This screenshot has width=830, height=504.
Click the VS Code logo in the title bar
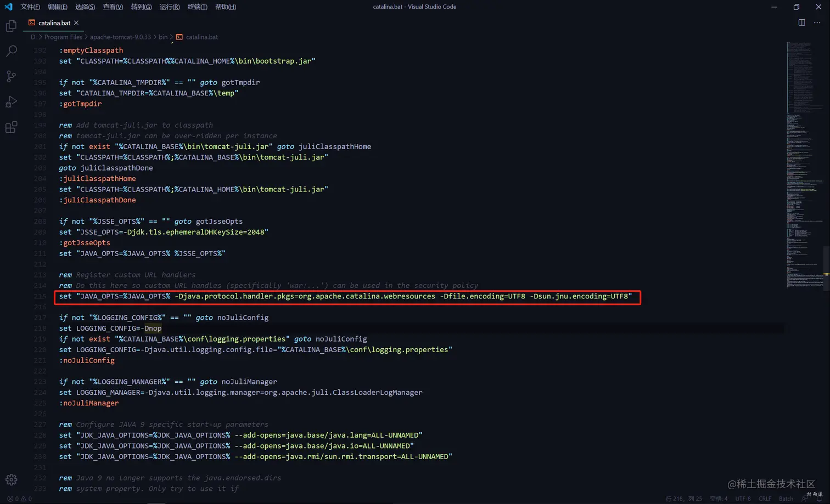point(8,7)
